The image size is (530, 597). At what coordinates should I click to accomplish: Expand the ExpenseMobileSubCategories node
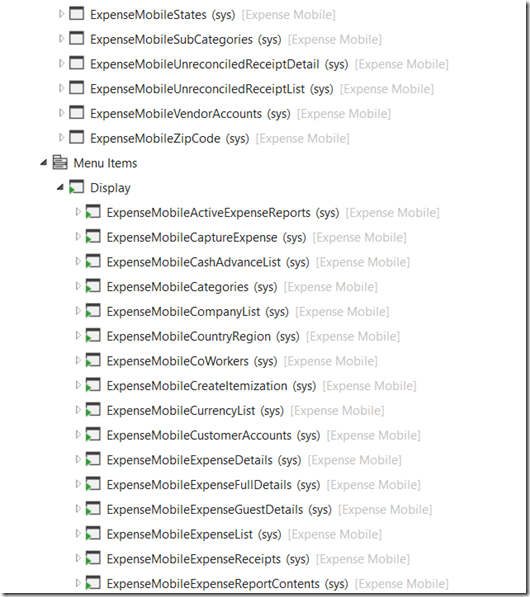tap(61, 38)
